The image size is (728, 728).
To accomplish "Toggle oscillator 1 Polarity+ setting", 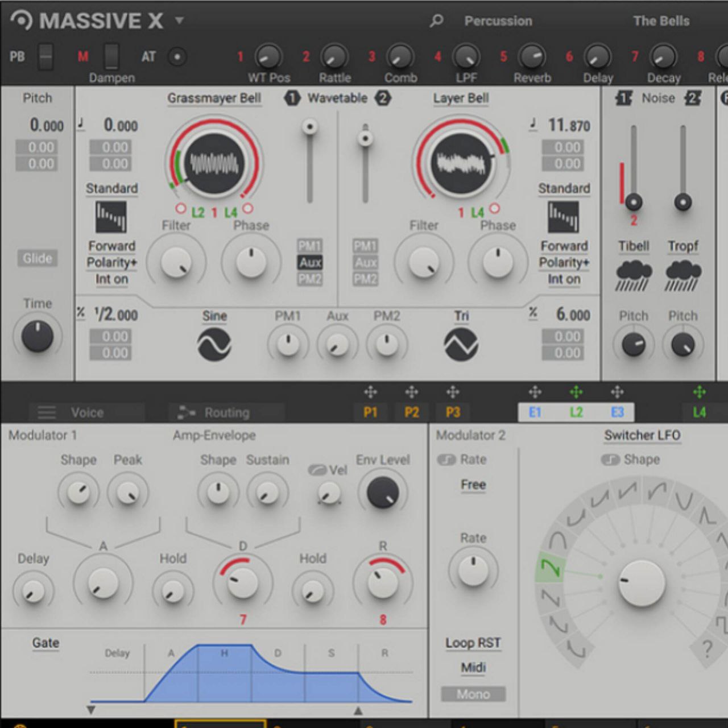I will click(111, 263).
